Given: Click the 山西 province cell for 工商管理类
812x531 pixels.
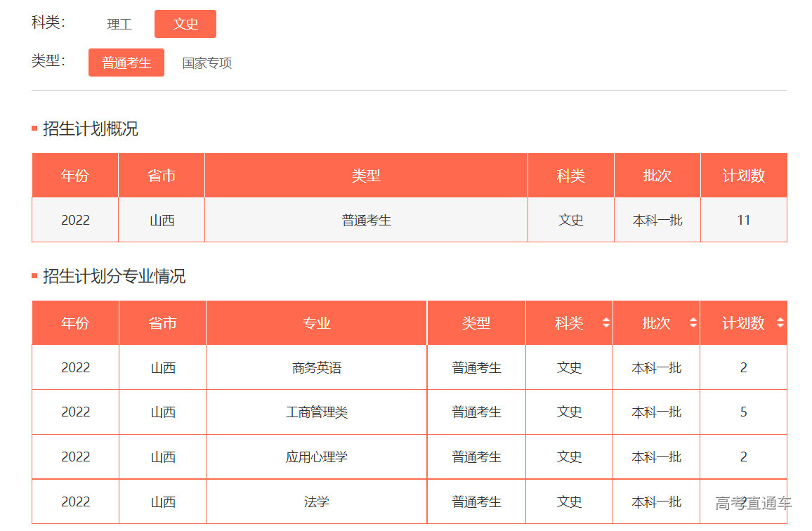Looking at the screenshot, I should coord(161,412).
